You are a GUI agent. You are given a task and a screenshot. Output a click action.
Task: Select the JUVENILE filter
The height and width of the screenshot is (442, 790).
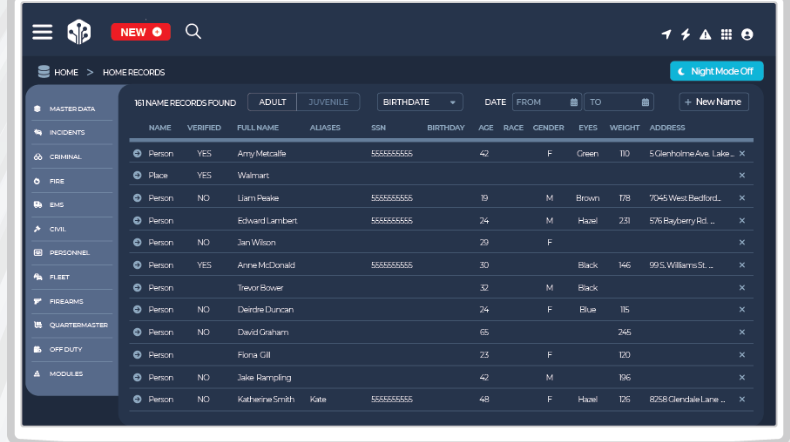pos(328,102)
